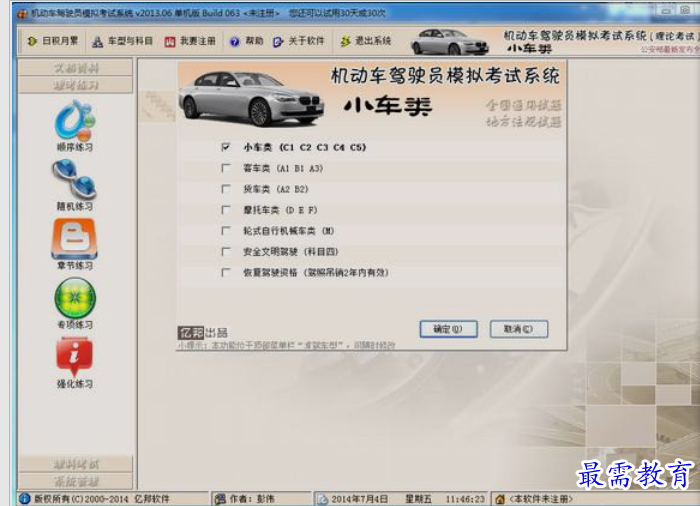Click the 版权所有 亿邦软件 status bar text
700x506 pixels.
point(101,499)
